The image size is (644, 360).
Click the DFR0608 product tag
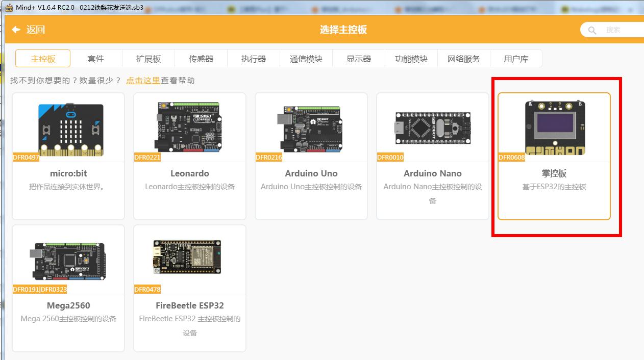coord(512,157)
